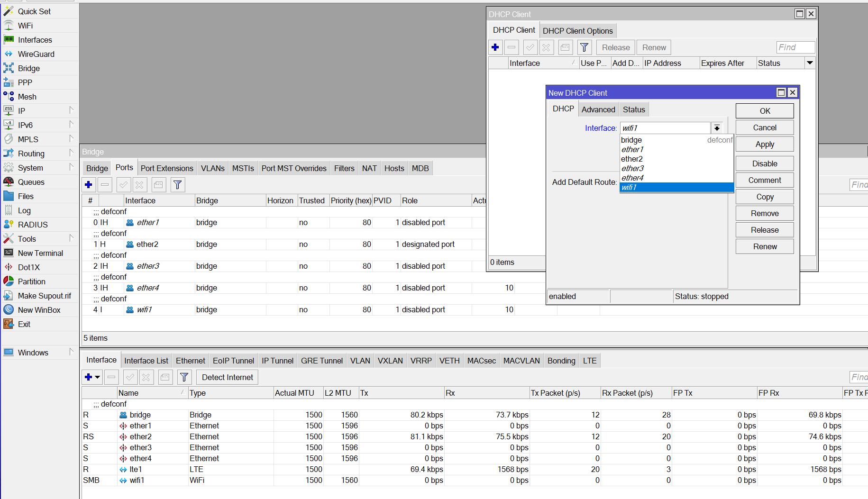
Task: Add new port in Bridge window
Action: [89, 185]
